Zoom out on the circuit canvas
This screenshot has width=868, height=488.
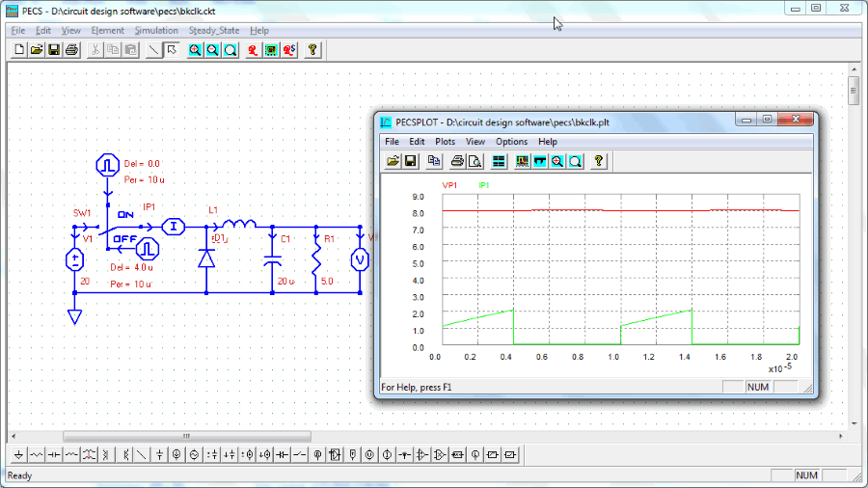point(212,50)
